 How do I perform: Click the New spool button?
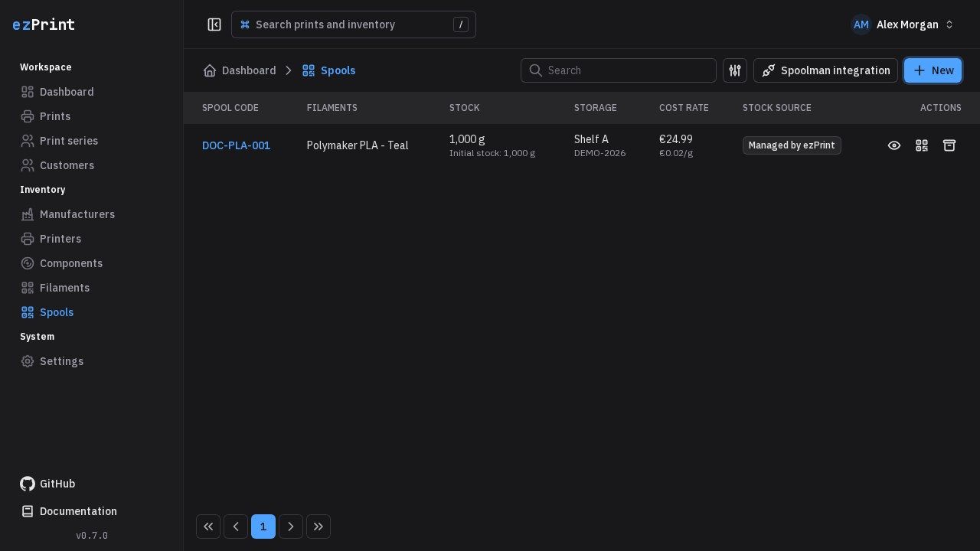pyautogui.click(x=933, y=70)
